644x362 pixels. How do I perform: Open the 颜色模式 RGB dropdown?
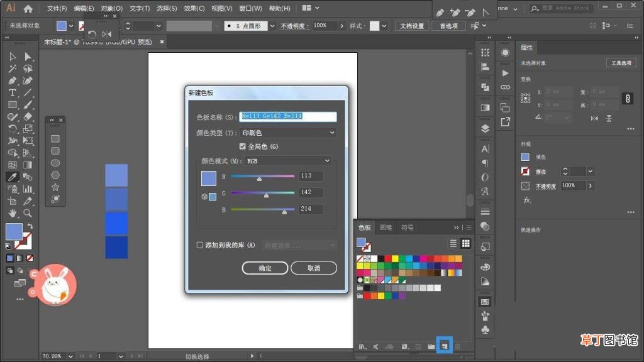click(288, 161)
